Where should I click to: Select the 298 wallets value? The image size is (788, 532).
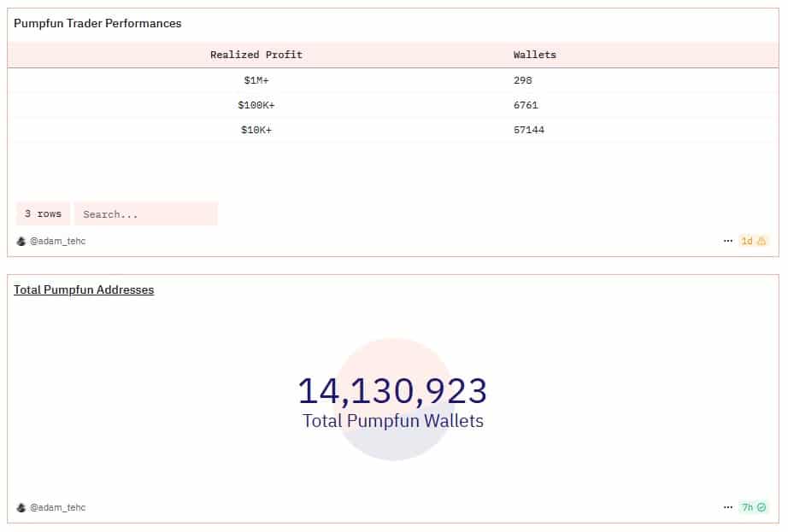523,80
